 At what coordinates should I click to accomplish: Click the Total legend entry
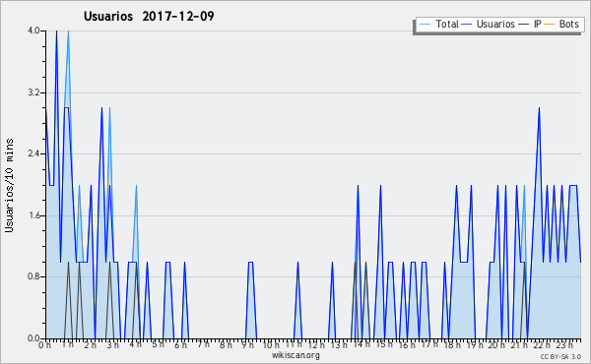(x=438, y=24)
